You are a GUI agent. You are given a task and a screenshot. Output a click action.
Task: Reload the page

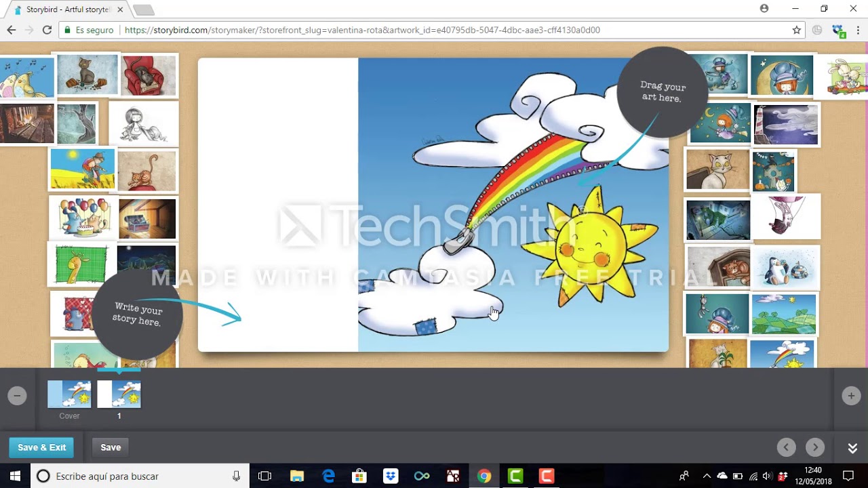pos(47,30)
